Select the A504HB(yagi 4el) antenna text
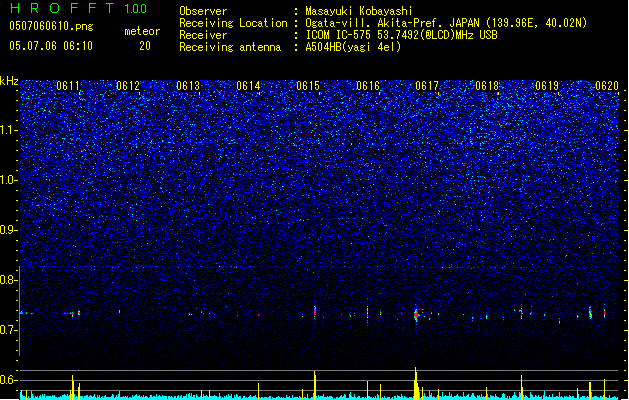 (x=353, y=47)
